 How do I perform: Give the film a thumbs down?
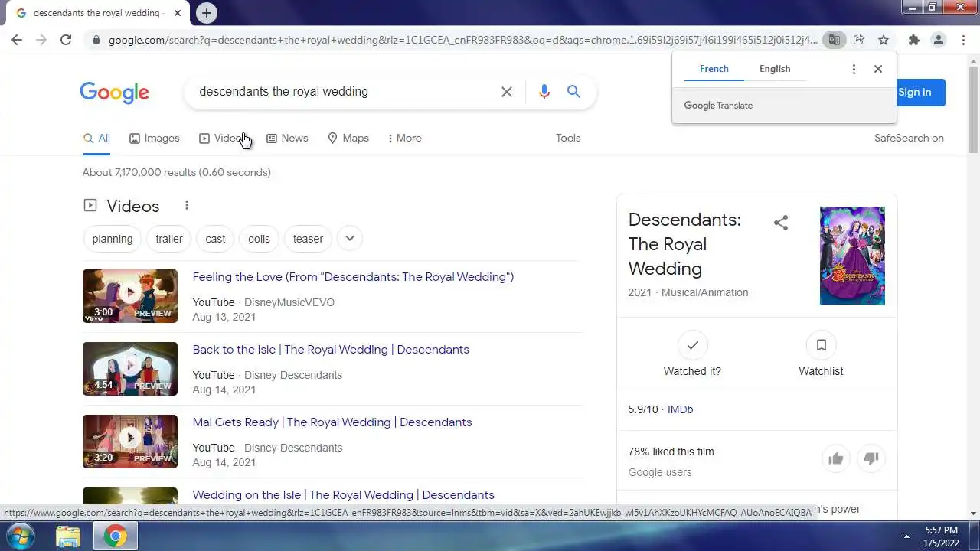(871, 458)
